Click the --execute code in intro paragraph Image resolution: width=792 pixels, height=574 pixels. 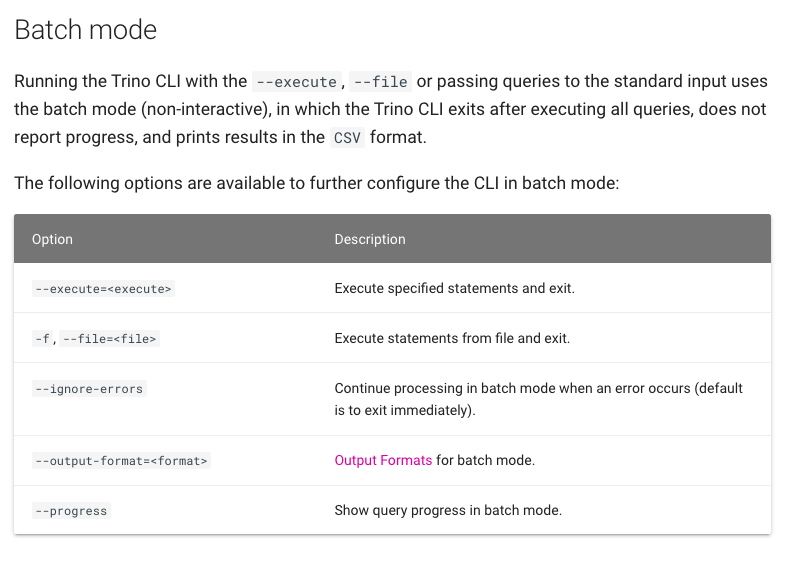click(297, 82)
